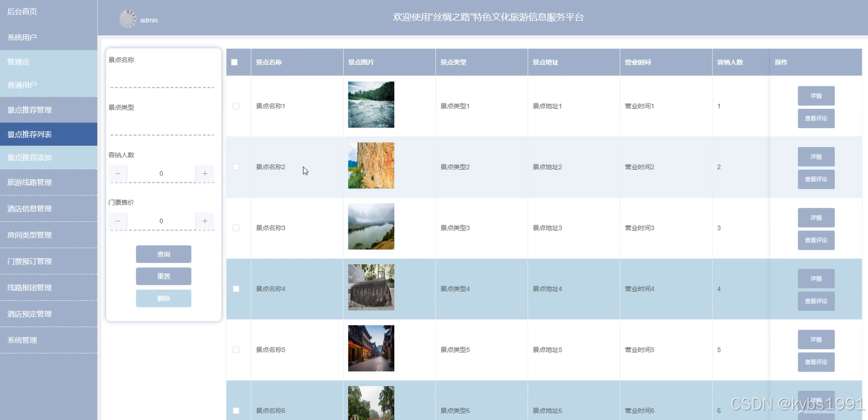Expand 旅游线路管理 menu

(x=48, y=183)
